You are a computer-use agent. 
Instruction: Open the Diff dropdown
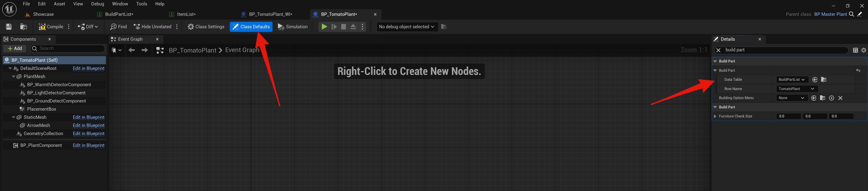88,27
